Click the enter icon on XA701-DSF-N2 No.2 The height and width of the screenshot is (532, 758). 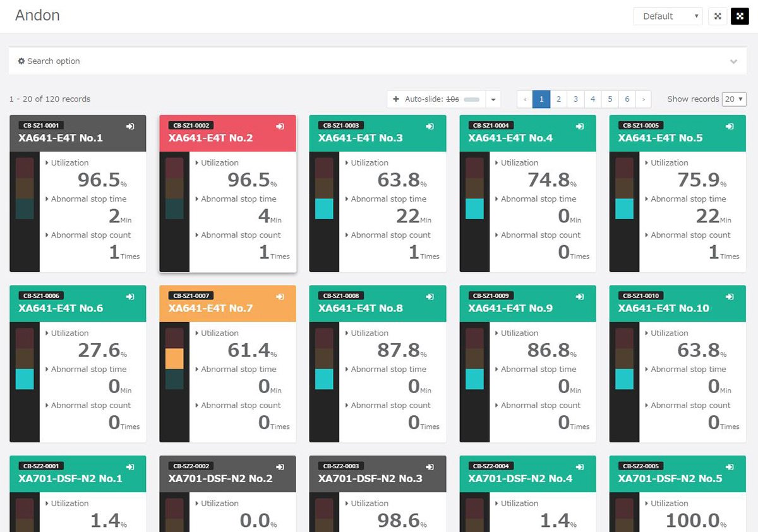click(280, 467)
